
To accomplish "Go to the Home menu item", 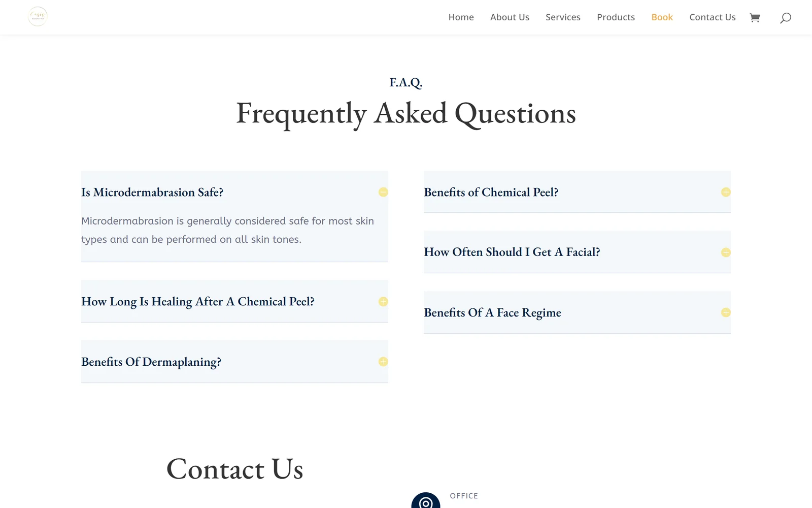I will click(x=461, y=17).
